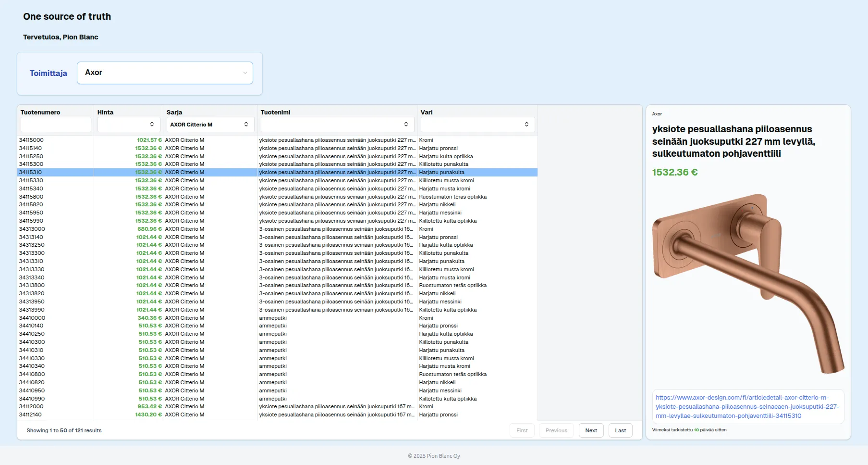Select product number 34115250

[x=31, y=157]
